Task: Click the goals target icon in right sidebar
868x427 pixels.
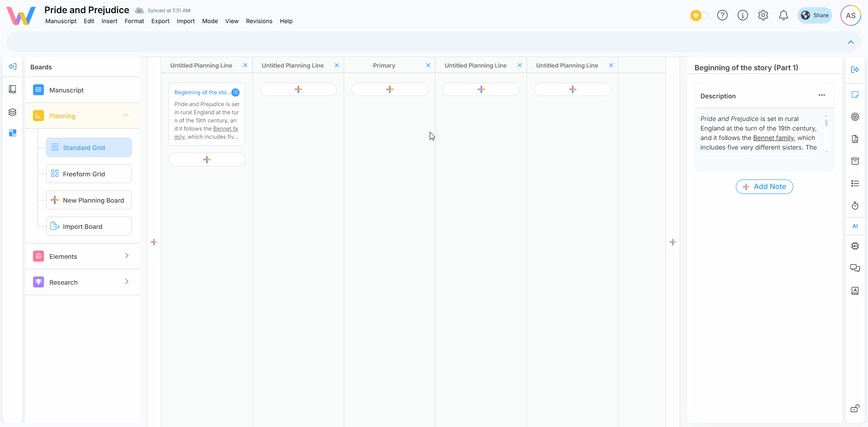Action: click(855, 117)
